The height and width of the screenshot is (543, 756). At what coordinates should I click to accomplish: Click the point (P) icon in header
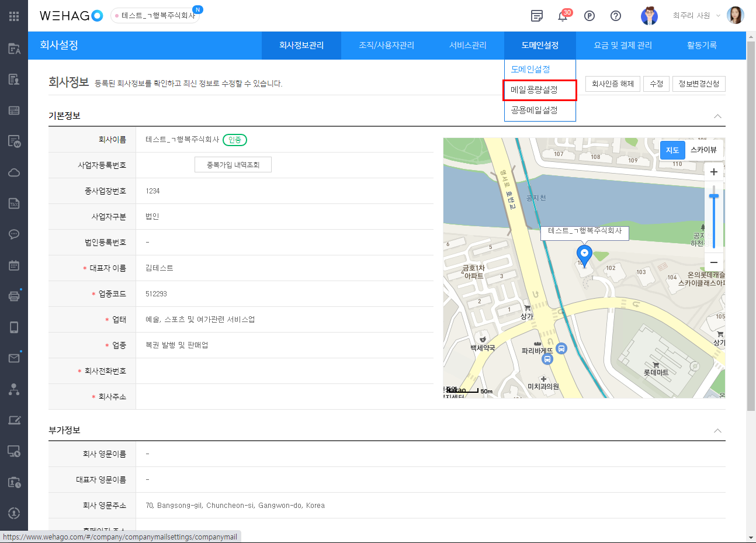coord(589,16)
